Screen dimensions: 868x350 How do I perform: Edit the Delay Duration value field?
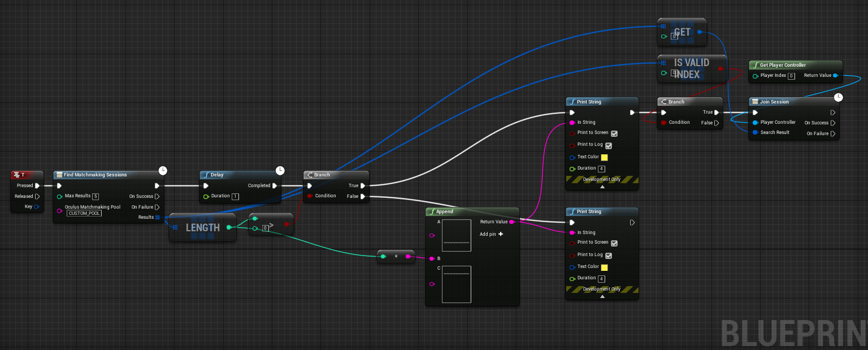pyautogui.click(x=235, y=196)
